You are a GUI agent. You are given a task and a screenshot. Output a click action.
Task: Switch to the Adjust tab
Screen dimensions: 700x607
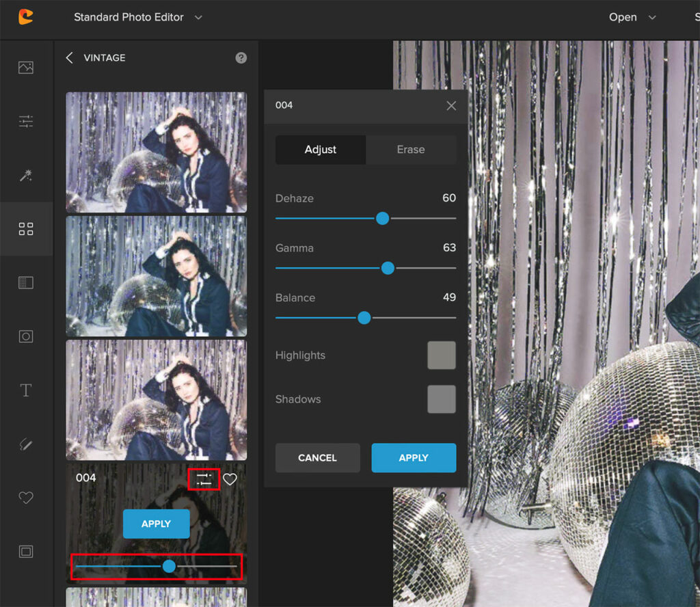click(x=321, y=150)
